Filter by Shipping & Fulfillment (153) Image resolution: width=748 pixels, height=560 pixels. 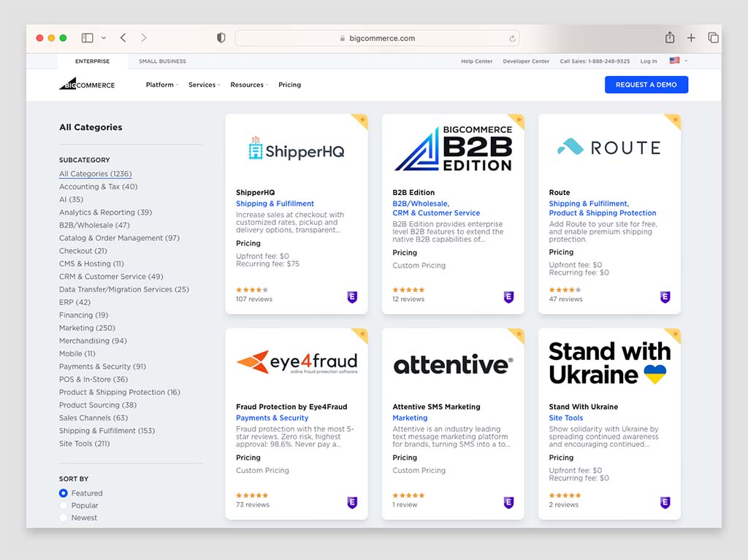coord(107,430)
